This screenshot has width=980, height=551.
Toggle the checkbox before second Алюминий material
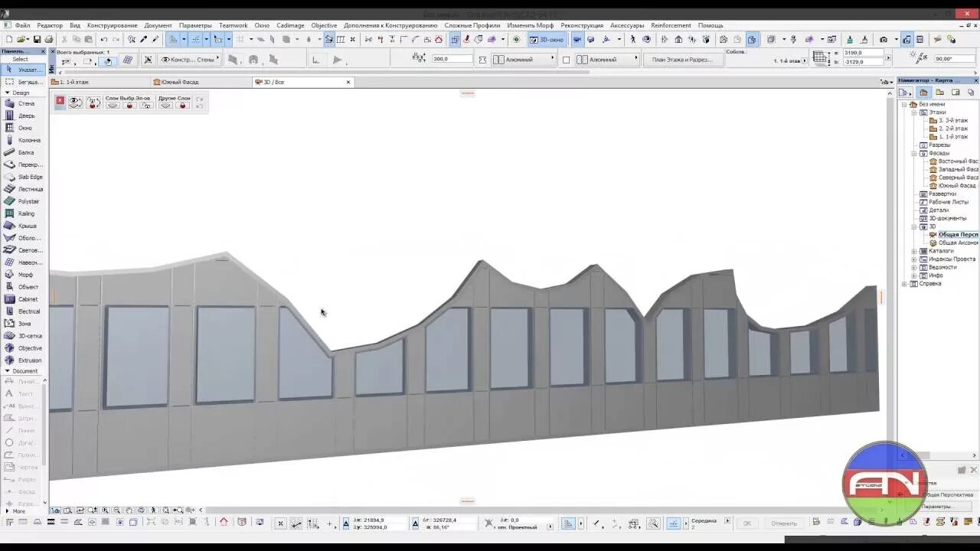click(x=567, y=60)
